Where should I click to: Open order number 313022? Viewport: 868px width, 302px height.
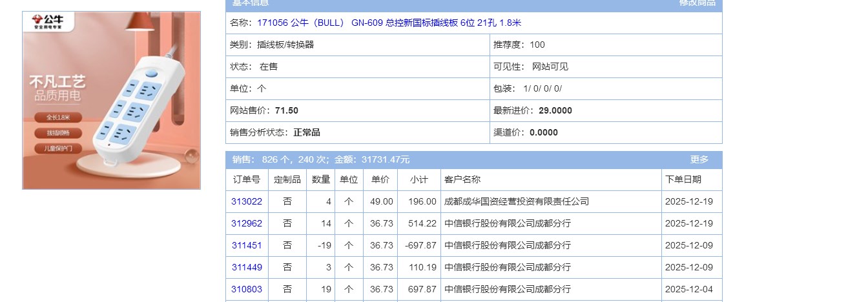[x=247, y=201]
